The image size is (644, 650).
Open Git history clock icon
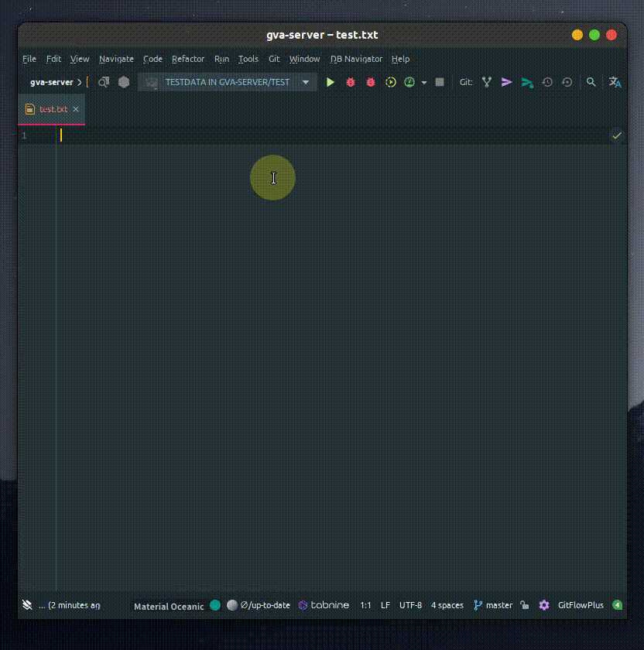(x=547, y=82)
